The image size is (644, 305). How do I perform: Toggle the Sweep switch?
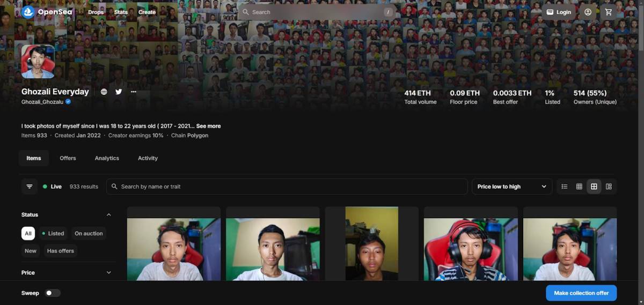53,293
